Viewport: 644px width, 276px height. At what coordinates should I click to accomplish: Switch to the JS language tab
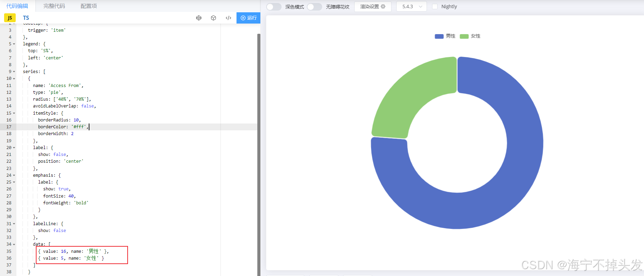pyautogui.click(x=10, y=18)
